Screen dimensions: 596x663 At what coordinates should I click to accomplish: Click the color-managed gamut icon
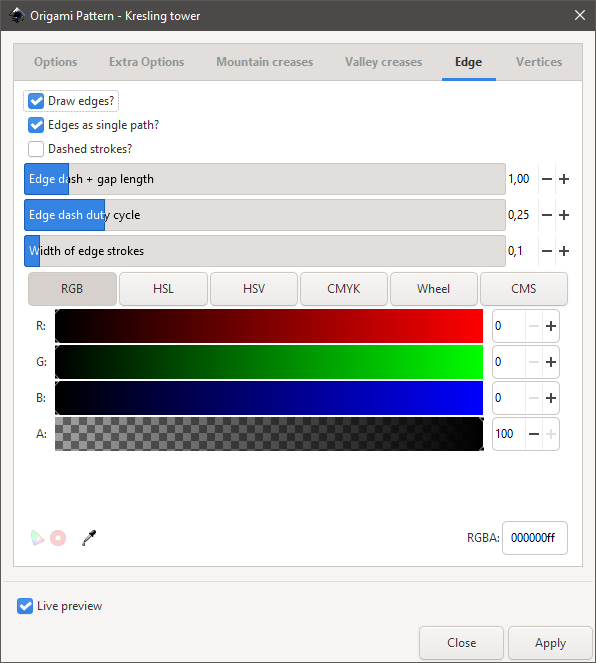37,538
